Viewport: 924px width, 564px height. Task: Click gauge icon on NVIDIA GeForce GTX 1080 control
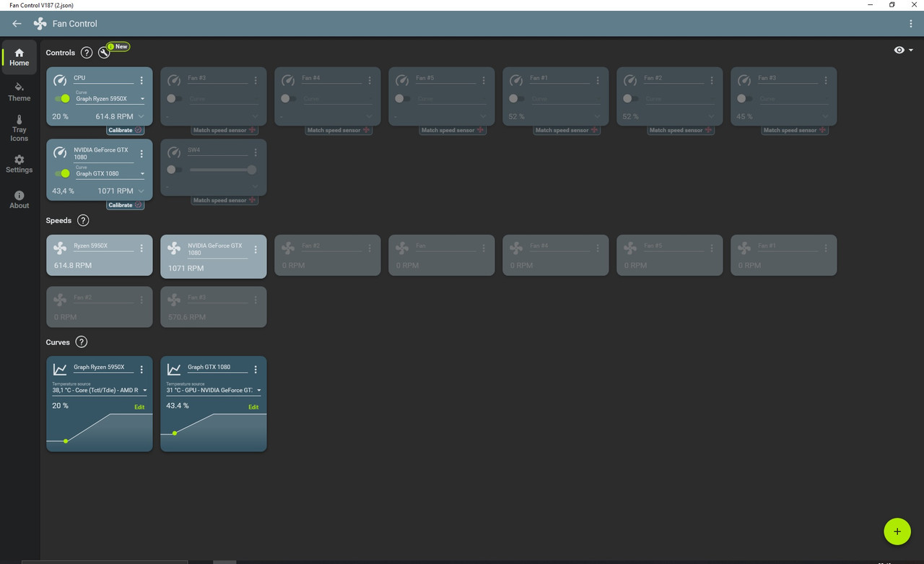60,152
